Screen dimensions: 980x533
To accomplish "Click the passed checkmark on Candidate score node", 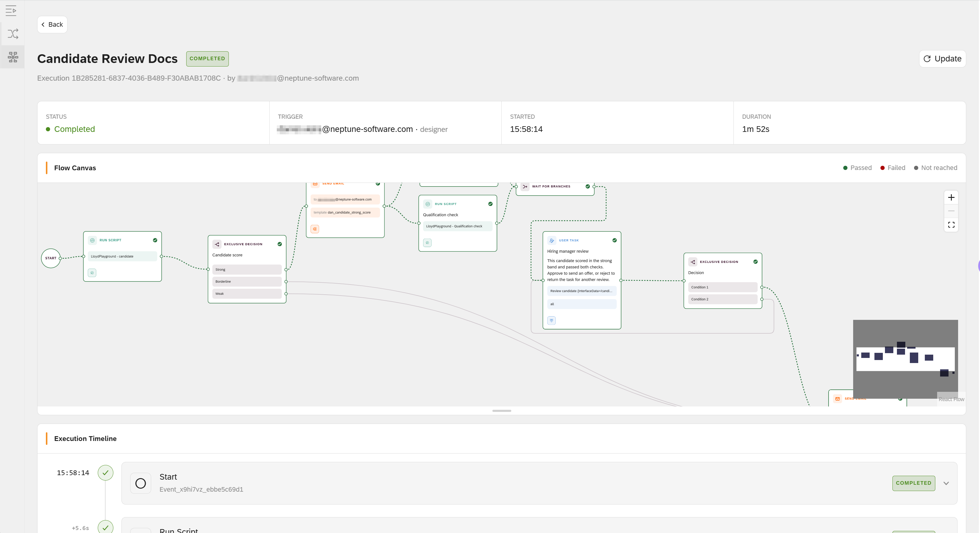I will point(279,244).
